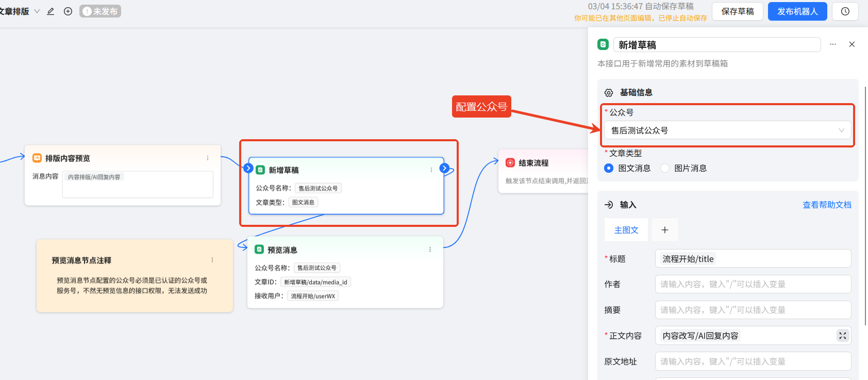Open the ellipsis menu in the side panel header
The height and width of the screenshot is (380, 868).
[x=833, y=44]
